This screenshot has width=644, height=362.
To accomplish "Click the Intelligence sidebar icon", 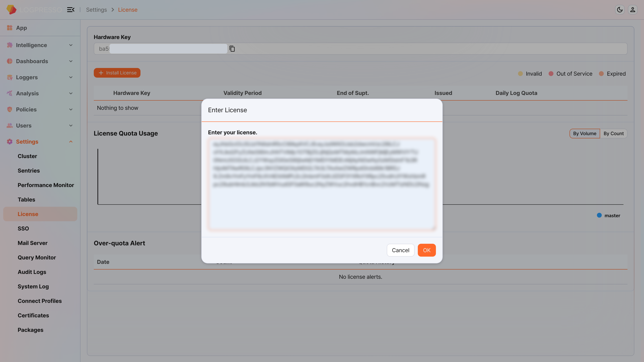I will point(10,45).
